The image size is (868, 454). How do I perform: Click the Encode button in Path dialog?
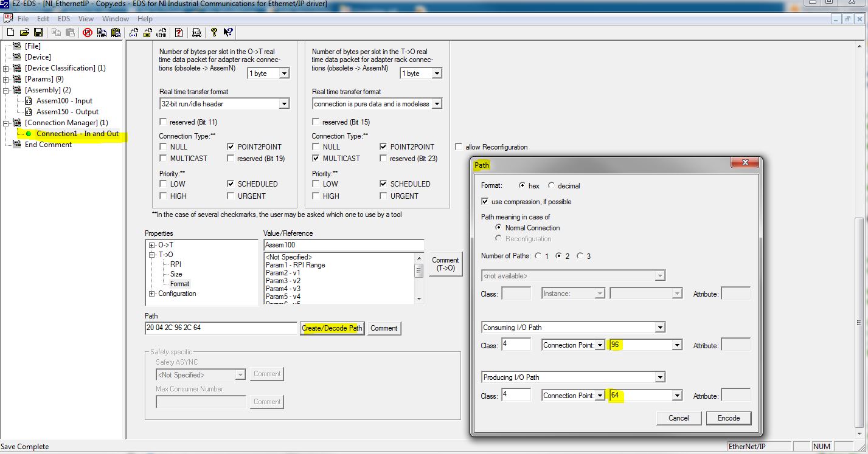point(729,418)
